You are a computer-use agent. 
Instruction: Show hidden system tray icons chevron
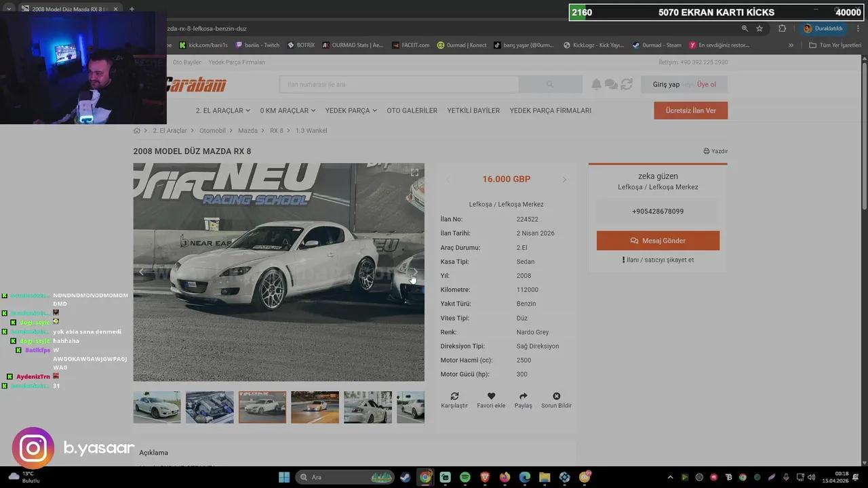click(670, 477)
